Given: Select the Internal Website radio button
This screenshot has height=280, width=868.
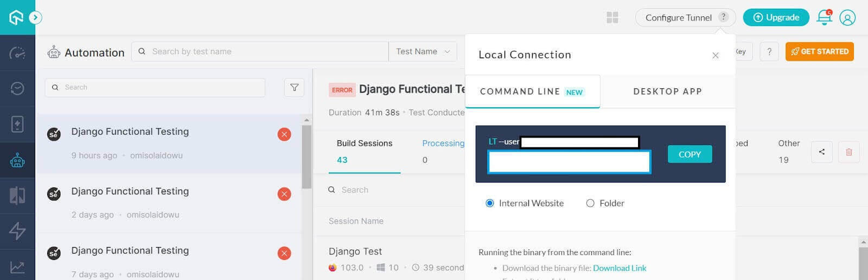Looking at the screenshot, I should pyautogui.click(x=490, y=203).
